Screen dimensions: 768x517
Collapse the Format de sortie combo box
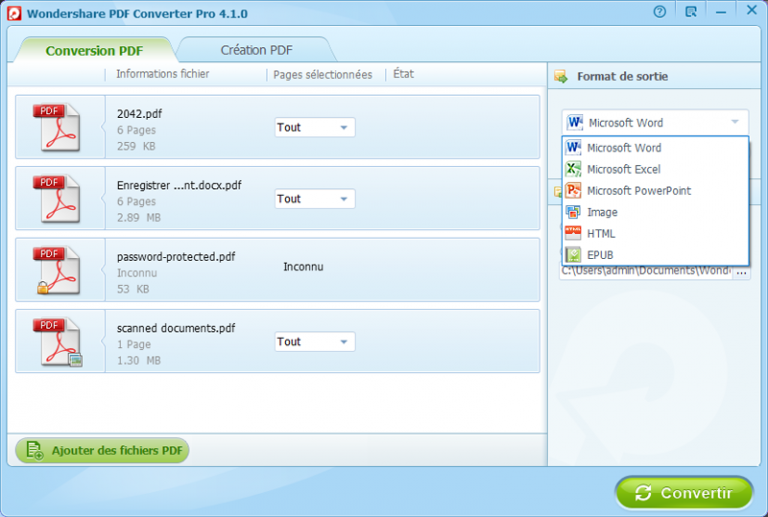pos(735,122)
